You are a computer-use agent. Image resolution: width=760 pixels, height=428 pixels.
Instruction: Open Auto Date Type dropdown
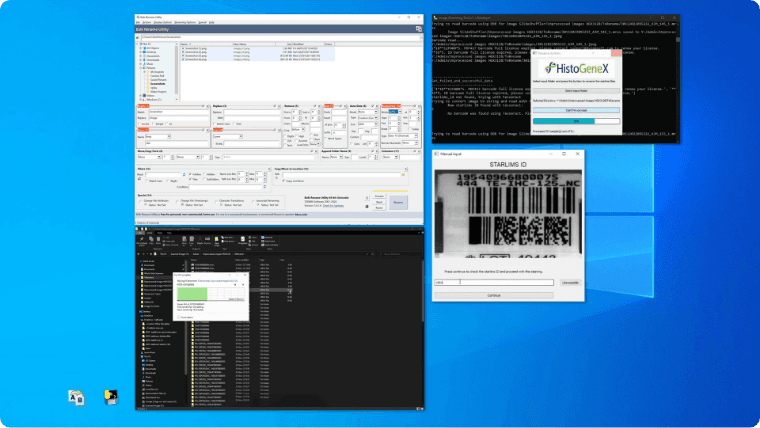pyautogui.click(x=368, y=118)
